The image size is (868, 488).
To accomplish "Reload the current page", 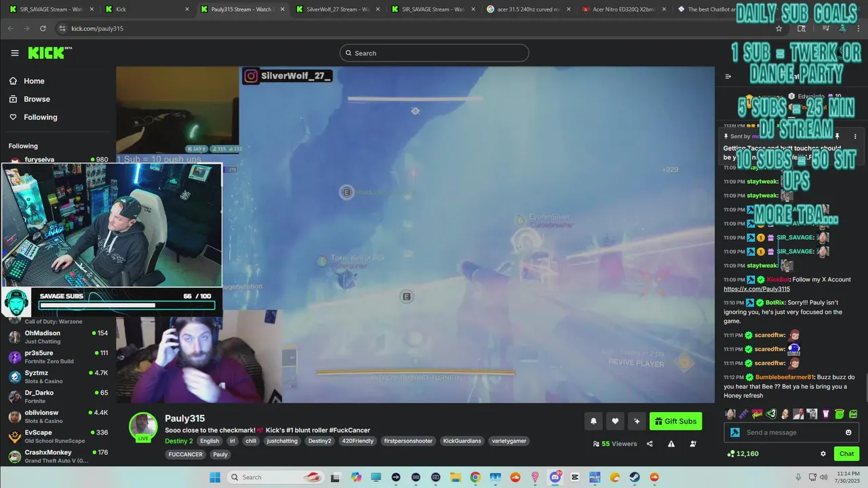I will tap(43, 28).
